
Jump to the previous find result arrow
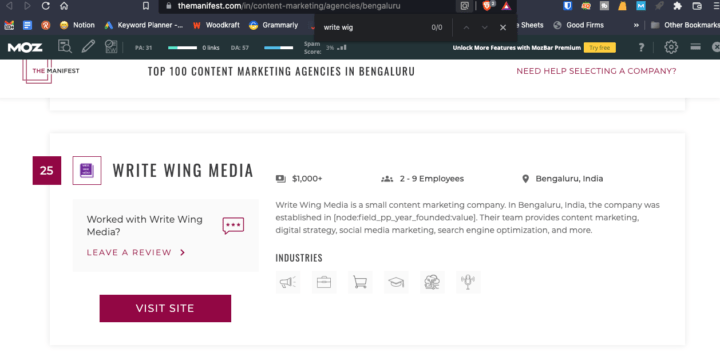[466, 28]
